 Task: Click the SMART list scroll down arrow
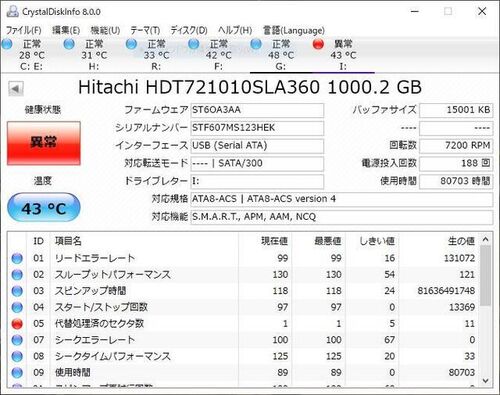coord(486,381)
